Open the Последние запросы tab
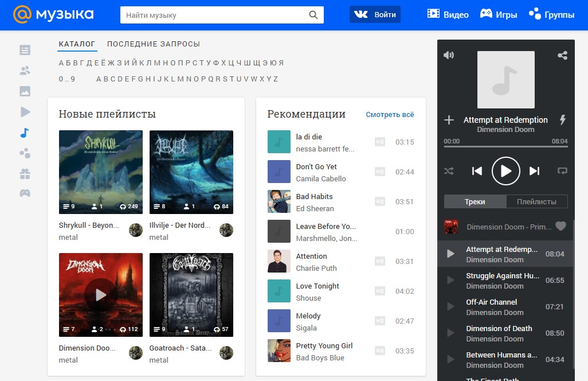Viewport: 588px width, 381px height. (154, 44)
